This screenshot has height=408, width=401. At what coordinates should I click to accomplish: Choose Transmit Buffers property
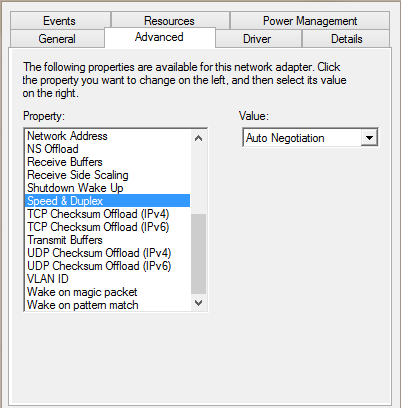pos(108,240)
